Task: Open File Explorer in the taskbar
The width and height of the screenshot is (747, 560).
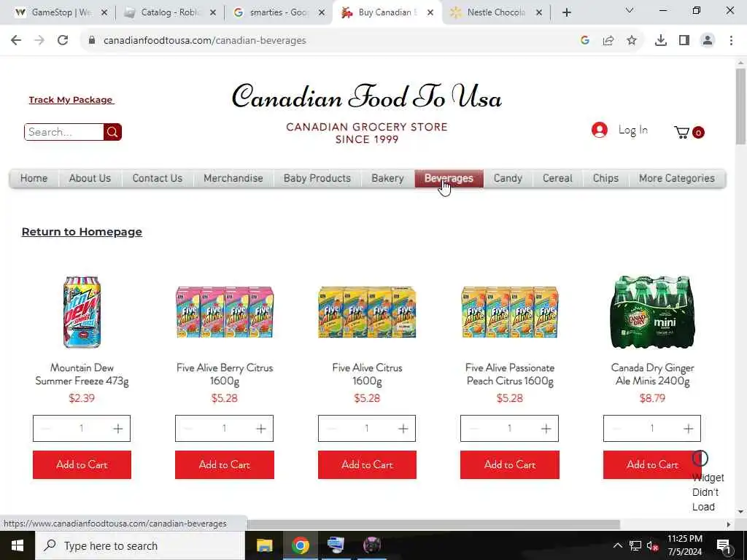Action: click(x=264, y=545)
